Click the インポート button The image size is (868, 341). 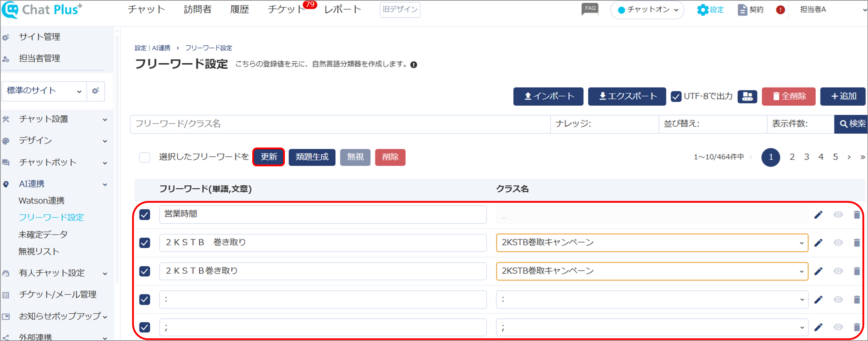point(548,97)
